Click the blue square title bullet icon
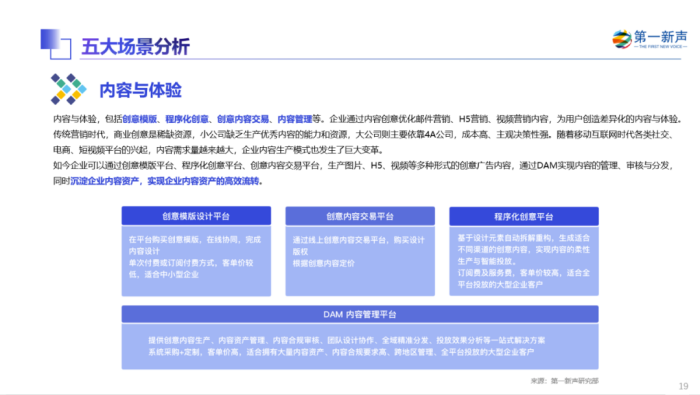Image resolution: width=700 pixels, height=395 pixels. 56,44
